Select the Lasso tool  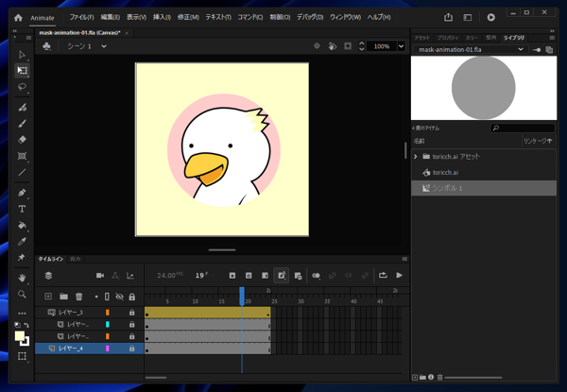point(22,87)
